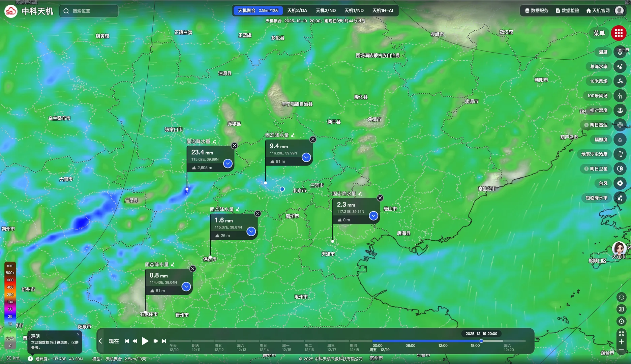Show the 辐照度 irradiance layer
The width and height of the screenshot is (631, 364).
click(x=620, y=140)
